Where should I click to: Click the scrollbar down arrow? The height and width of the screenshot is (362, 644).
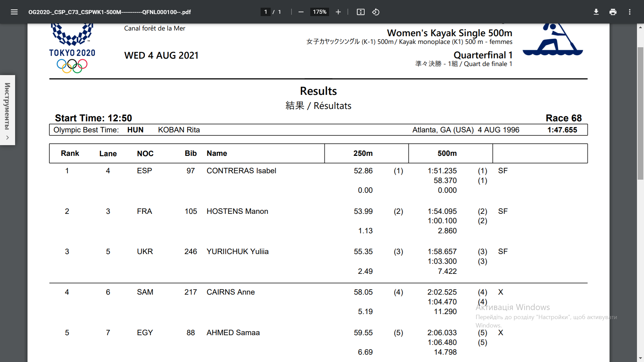pyautogui.click(x=640, y=358)
